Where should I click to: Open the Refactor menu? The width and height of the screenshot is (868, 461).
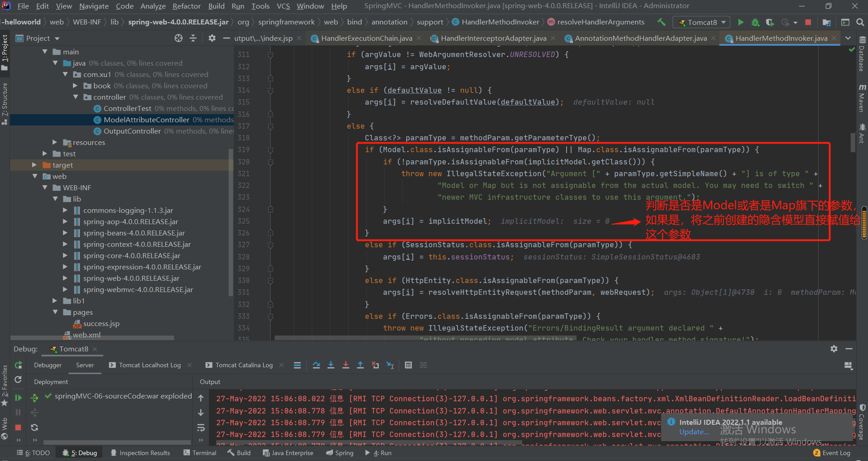(186, 6)
